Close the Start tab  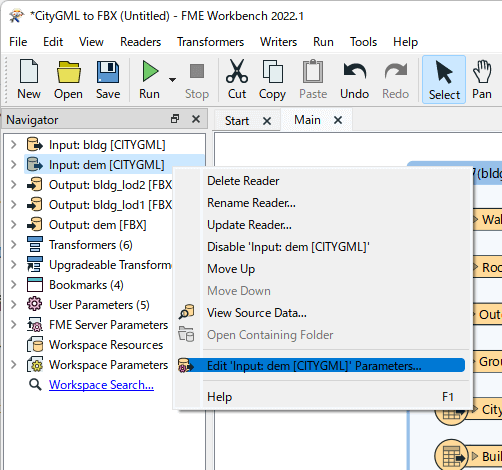pos(267,121)
